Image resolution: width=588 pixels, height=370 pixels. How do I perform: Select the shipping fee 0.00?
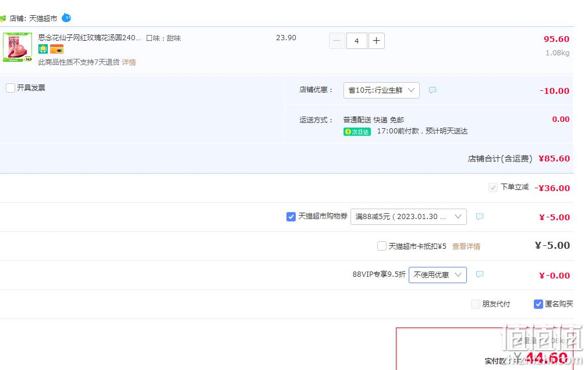pyautogui.click(x=561, y=119)
